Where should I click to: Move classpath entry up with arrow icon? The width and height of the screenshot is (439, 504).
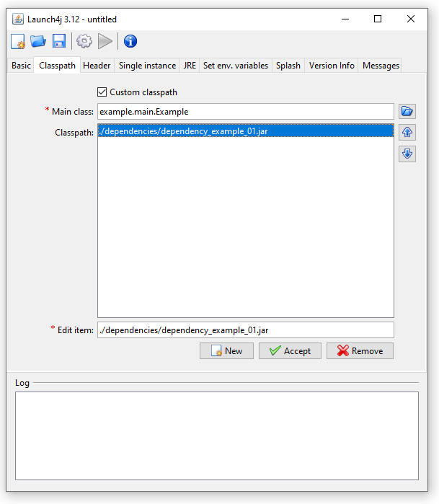pos(407,133)
